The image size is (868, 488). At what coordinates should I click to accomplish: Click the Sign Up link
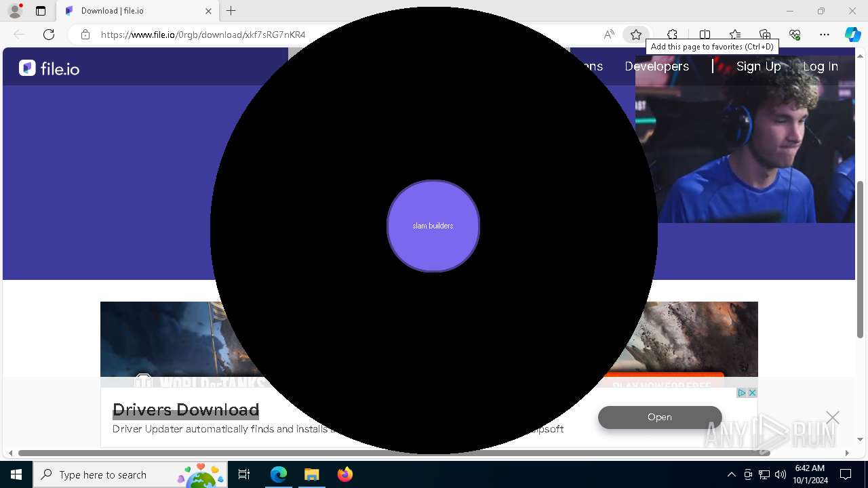pyautogui.click(x=758, y=66)
